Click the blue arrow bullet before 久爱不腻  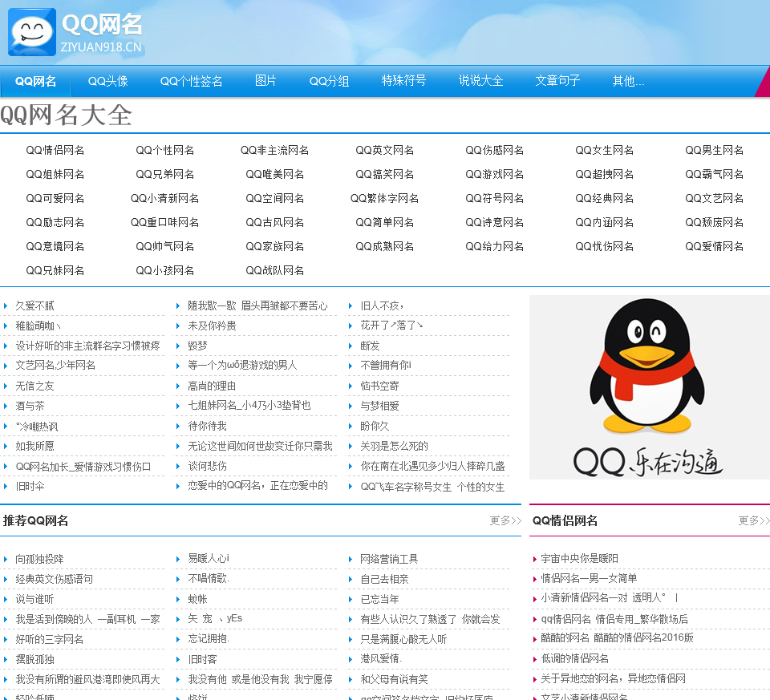click(x=6, y=305)
